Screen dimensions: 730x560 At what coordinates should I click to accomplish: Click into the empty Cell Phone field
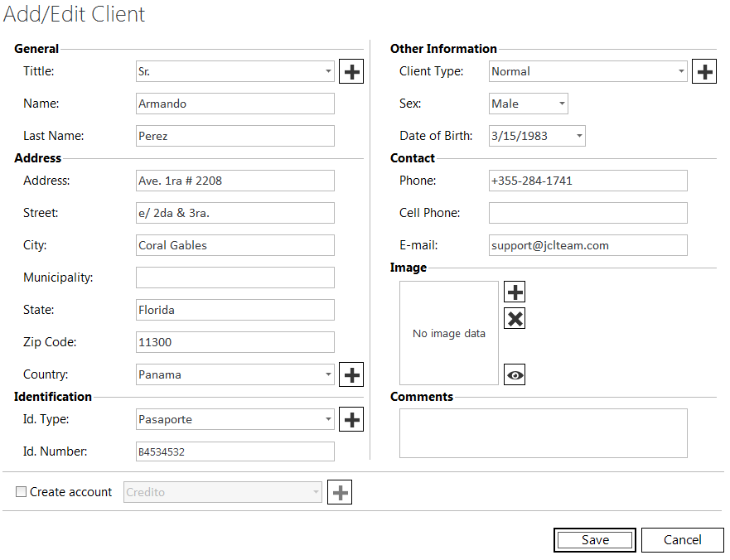point(587,213)
